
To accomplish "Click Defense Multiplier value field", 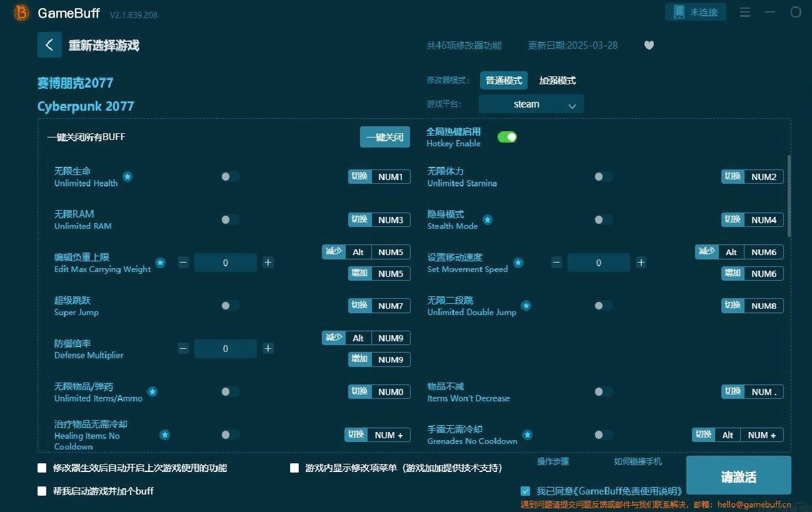I will pos(226,348).
